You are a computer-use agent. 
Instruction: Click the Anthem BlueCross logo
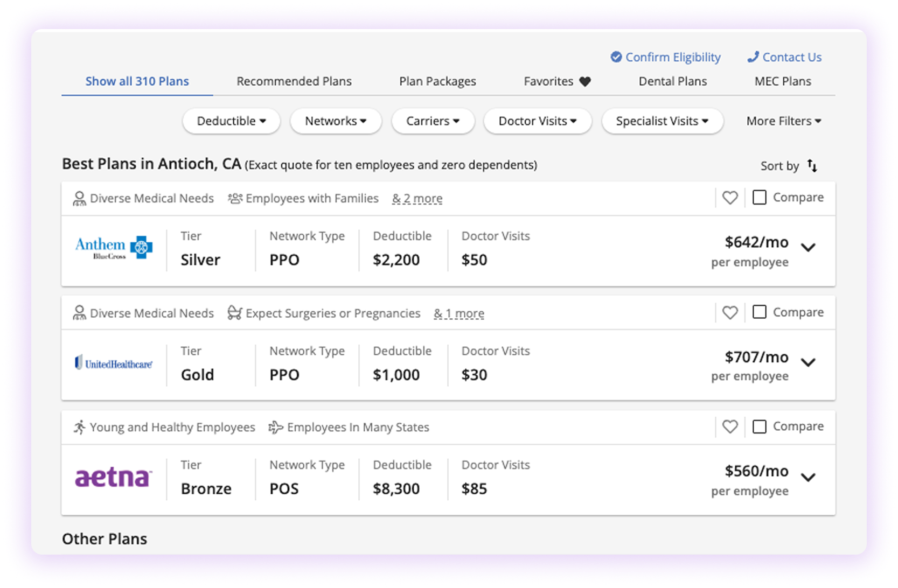click(114, 248)
